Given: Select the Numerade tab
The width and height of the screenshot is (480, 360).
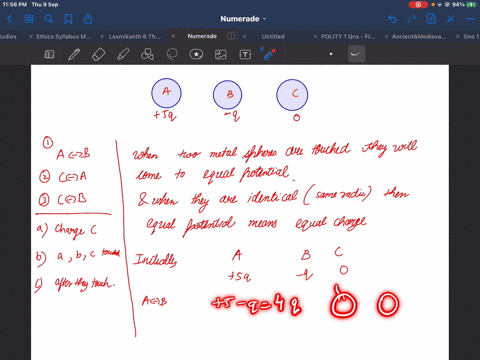Looking at the screenshot, I should [x=202, y=36].
